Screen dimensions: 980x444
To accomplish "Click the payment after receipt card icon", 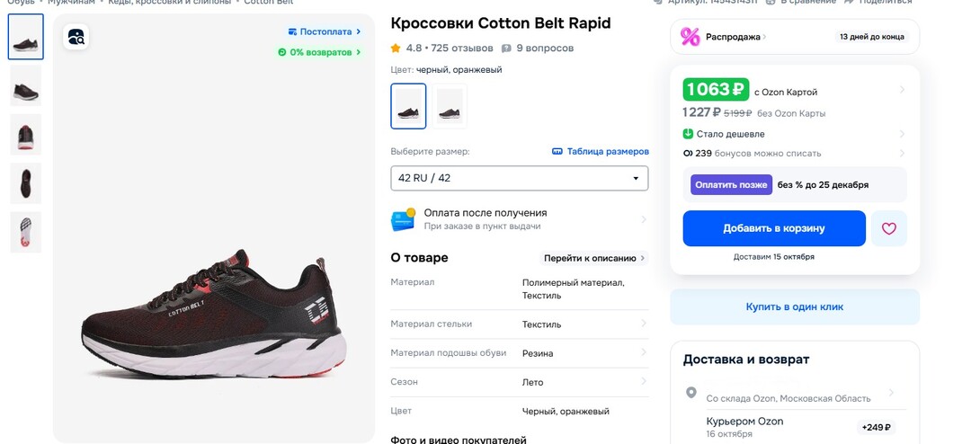I will pyautogui.click(x=403, y=219).
